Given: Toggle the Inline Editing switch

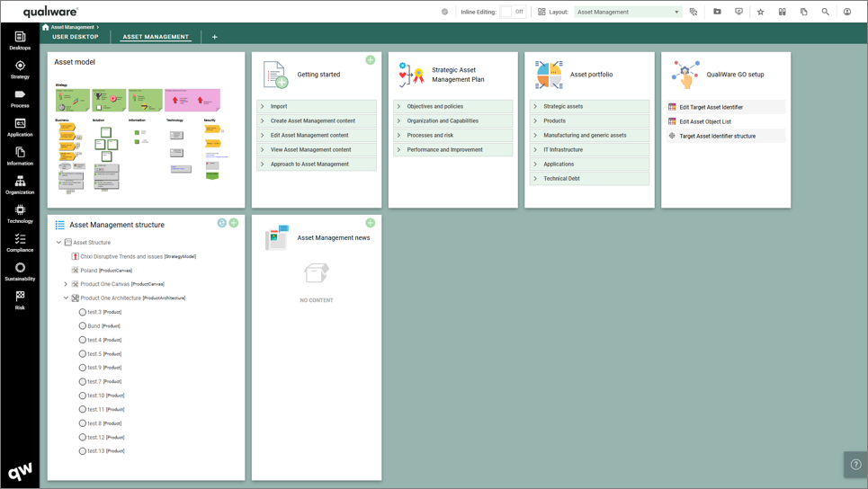Looking at the screenshot, I should pos(513,12).
